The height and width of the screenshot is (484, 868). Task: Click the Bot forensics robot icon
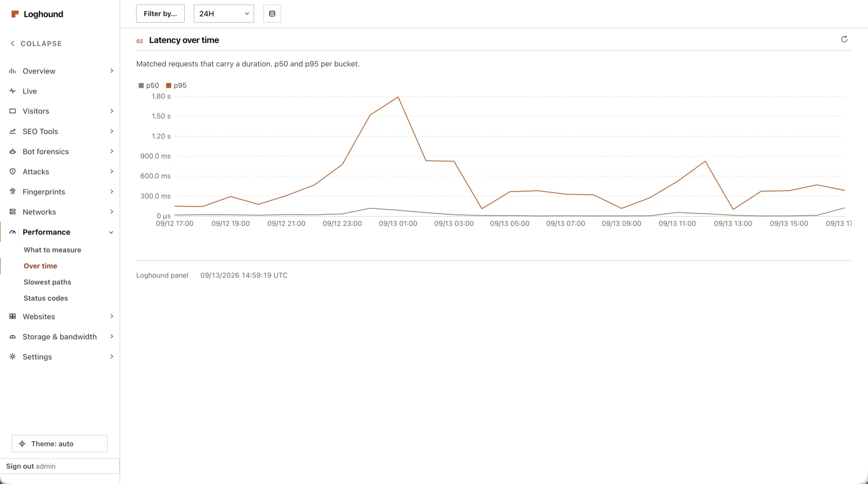(x=13, y=152)
